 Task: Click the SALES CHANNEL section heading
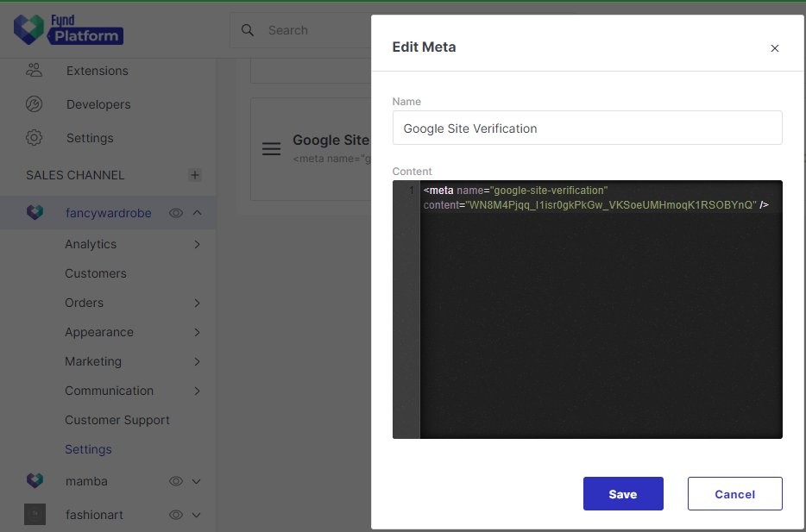[75, 175]
